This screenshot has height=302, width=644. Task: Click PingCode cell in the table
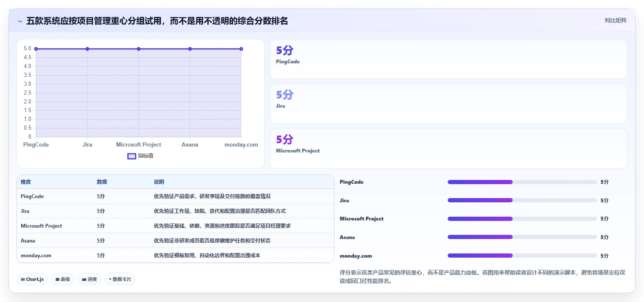click(32, 196)
